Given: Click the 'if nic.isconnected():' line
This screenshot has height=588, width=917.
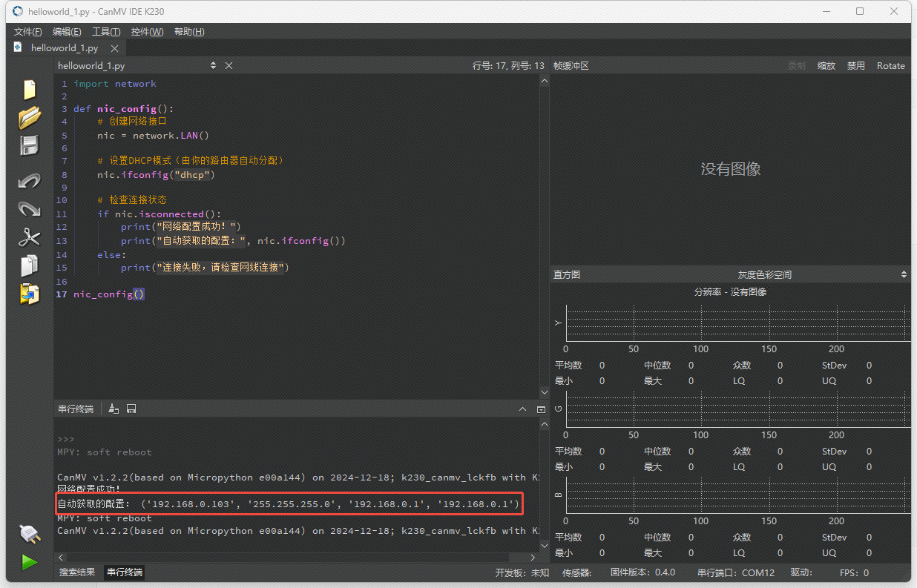Looking at the screenshot, I should tap(159, 214).
